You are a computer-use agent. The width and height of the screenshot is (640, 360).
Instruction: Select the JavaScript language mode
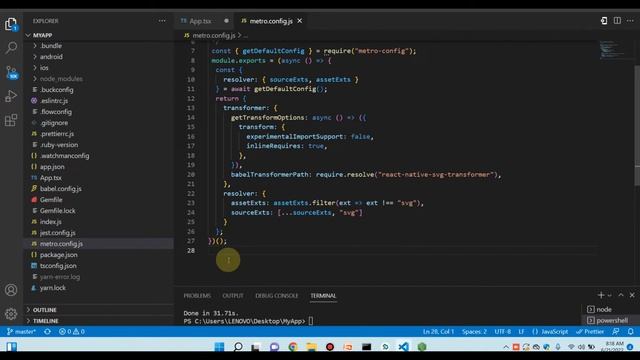coord(550,332)
